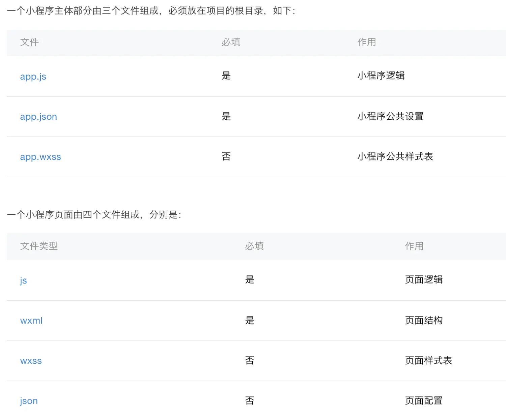506x420 pixels.
Task: Select the 文件类型 column header
Action: pyautogui.click(x=39, y=246)
